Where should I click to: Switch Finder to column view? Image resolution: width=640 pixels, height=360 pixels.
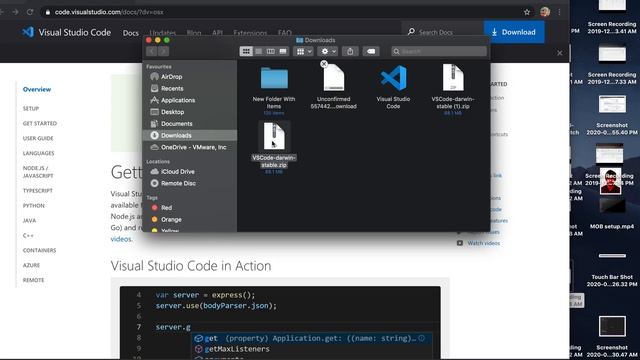click(270, 51)
